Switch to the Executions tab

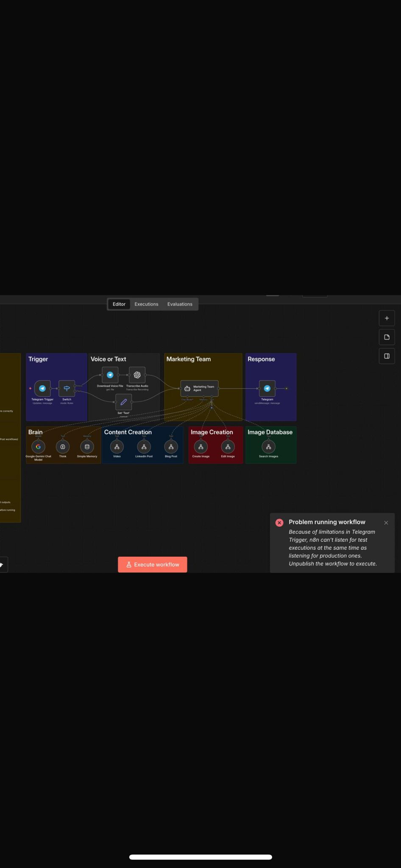tap(146, 304)
